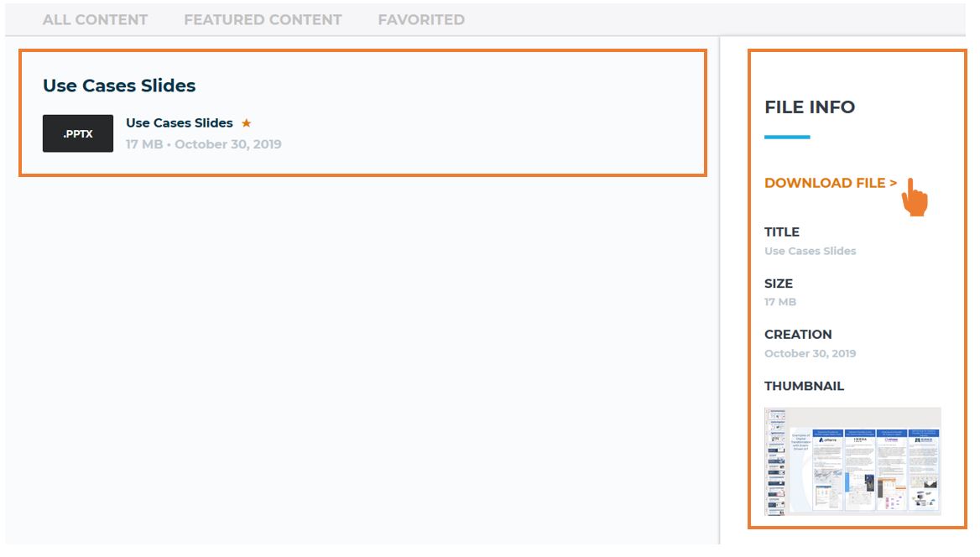Download the file via DOWNLOAD FILE link
Viewport: 980px width, 557px height.
(830, 183)
